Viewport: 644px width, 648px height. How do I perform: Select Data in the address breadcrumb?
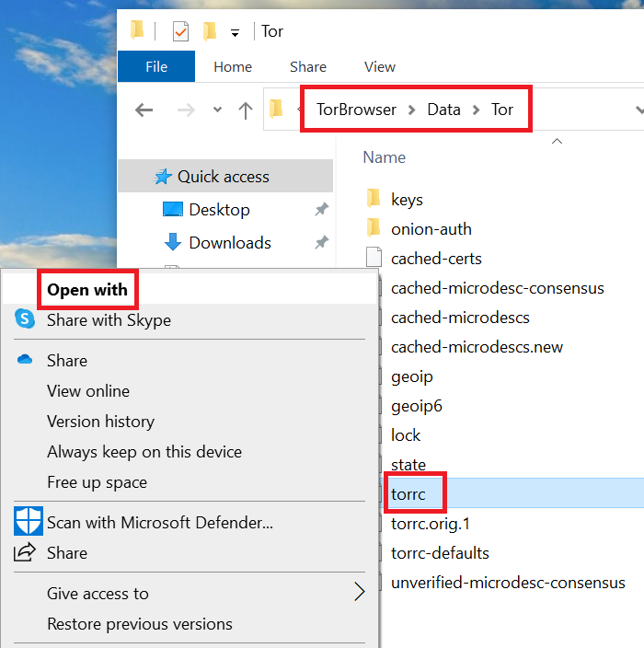pyautogui.click(x=443, y=110)
